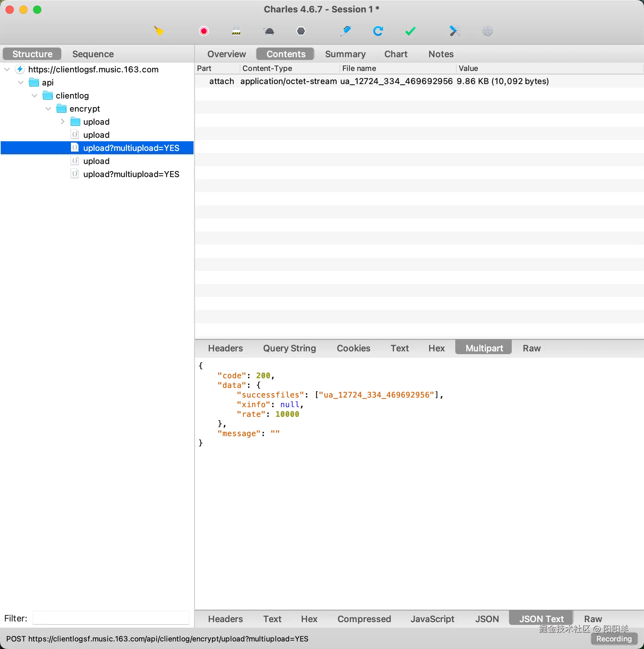Collapse the api folder chevron
644x649 pixels.
coord(21,82)
